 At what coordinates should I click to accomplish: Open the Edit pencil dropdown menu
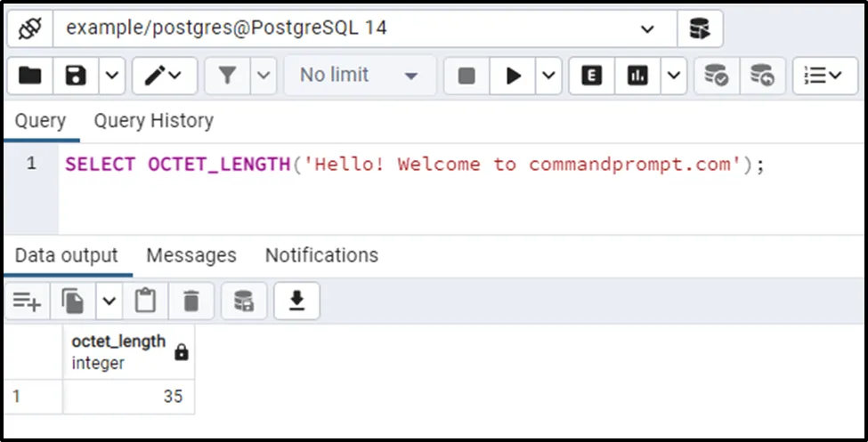[x=164, y=76]
